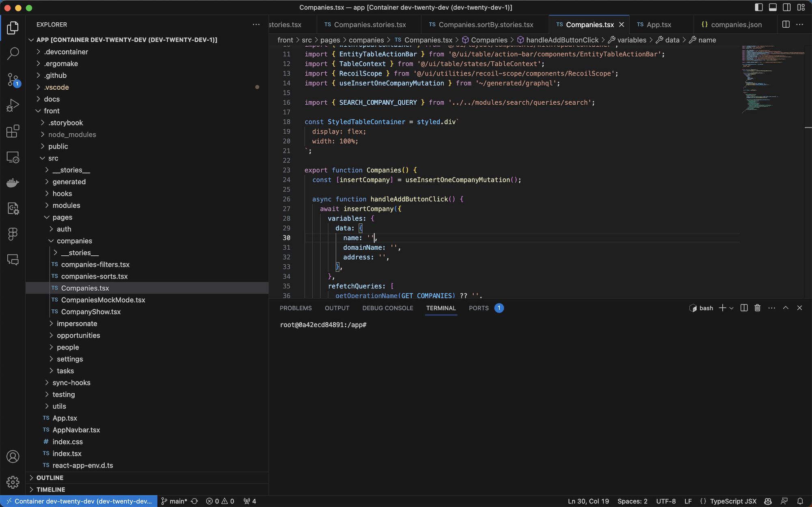Toggle secondary sidebar visibility in title bar
This screenshot has width=812, height=507.
pyautogui.click(x=786, y=7)
